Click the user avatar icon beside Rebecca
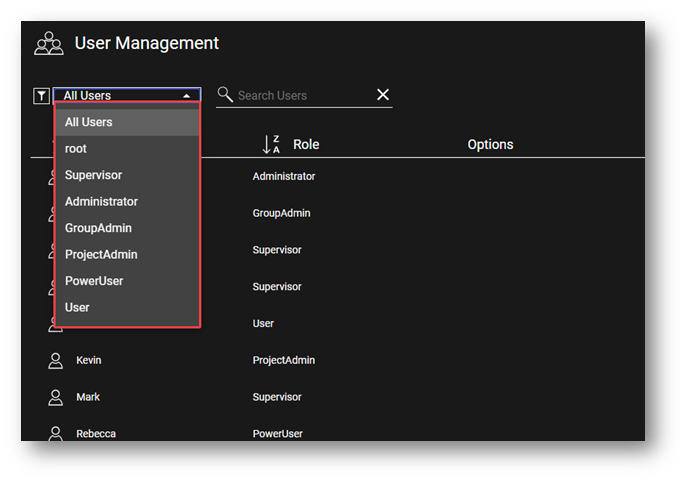This screenshot has width=687, height=483. pyautogui.click(x=56, y=434)
